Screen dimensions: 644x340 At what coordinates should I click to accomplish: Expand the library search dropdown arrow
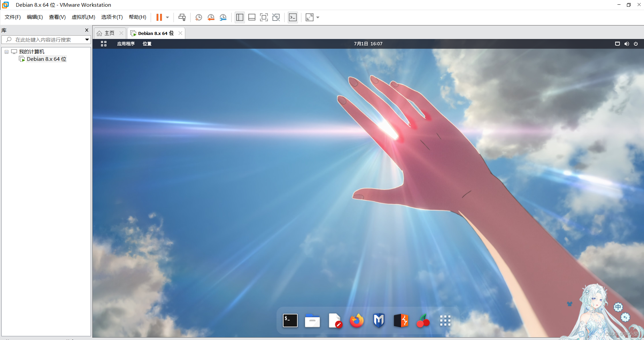click(x=87, y=40)
